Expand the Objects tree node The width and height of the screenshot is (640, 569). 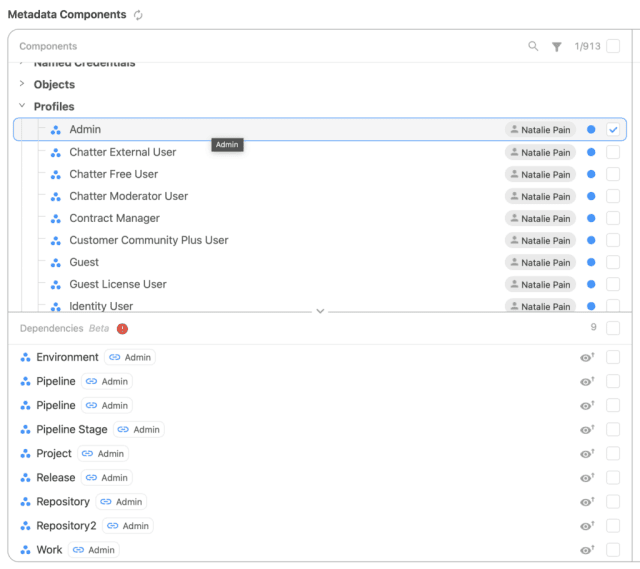click(x=22, y=84)
